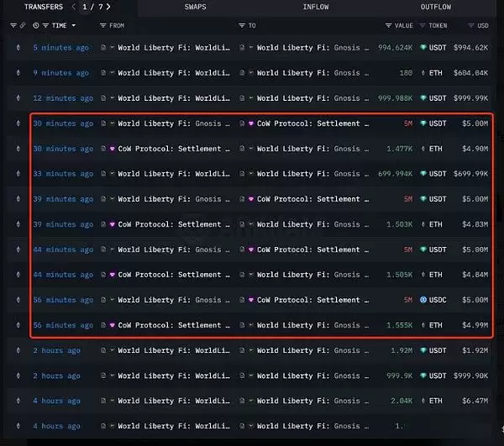This screenshot has height=446, width=504.
Task: Select value 1.505K ETH cell
Action: pyautogui.click(x=400, y=275)
